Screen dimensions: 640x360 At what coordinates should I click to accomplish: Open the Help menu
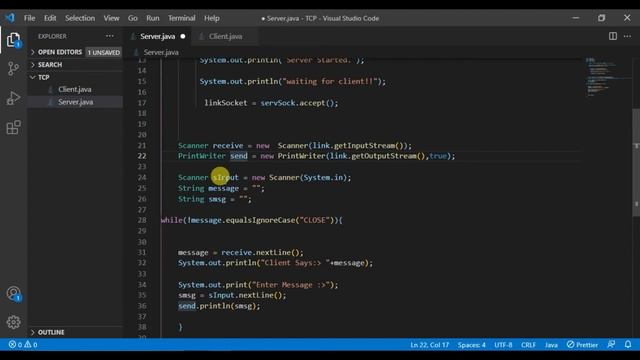[x=212, y=18]
